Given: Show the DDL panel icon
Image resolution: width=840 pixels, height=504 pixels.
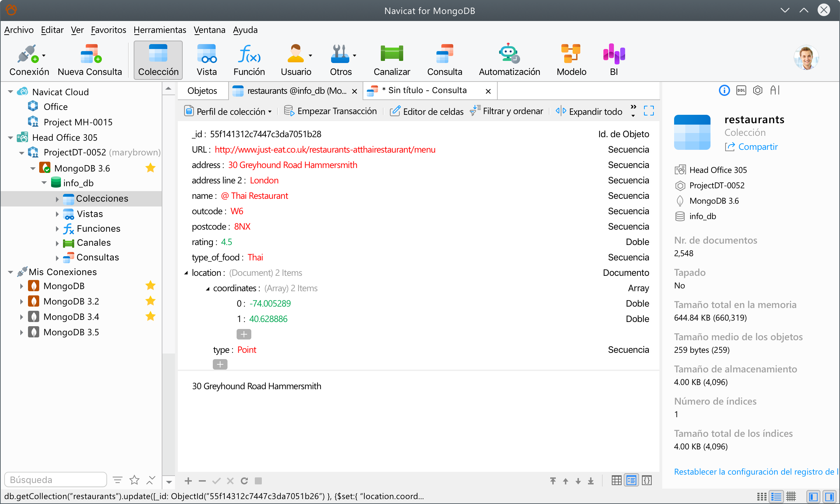Looking at the screenshot, I should click(x=741, y=91).
